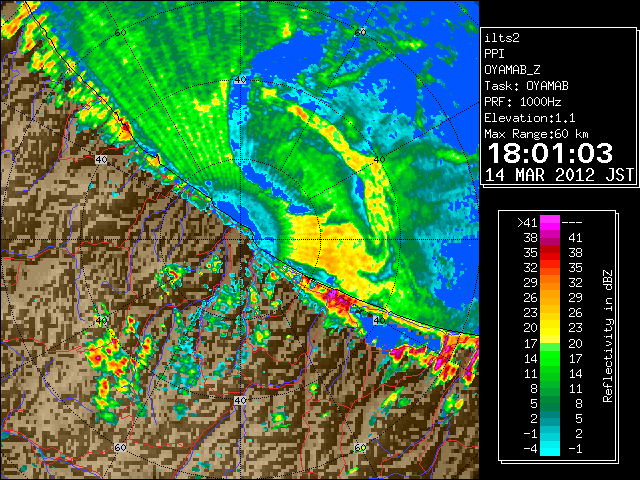Click the 40 range label due south

[x=240, y=400]
